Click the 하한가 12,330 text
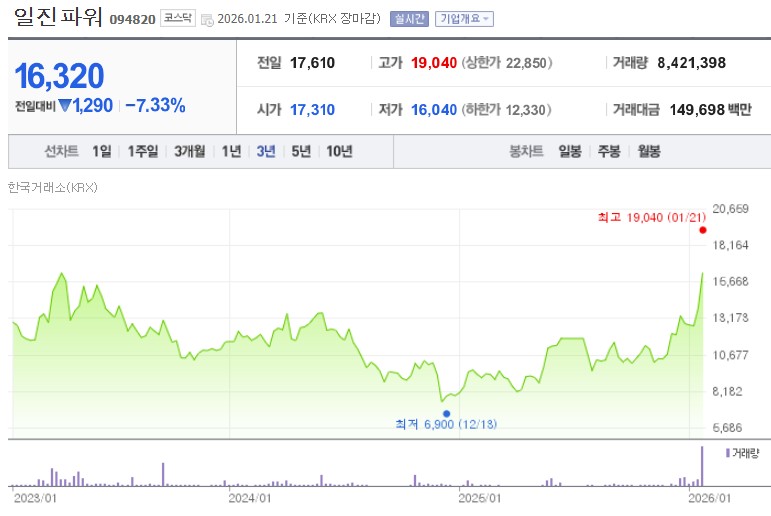The width and height of the screenshot is (771, 516). tap(506, 110)
